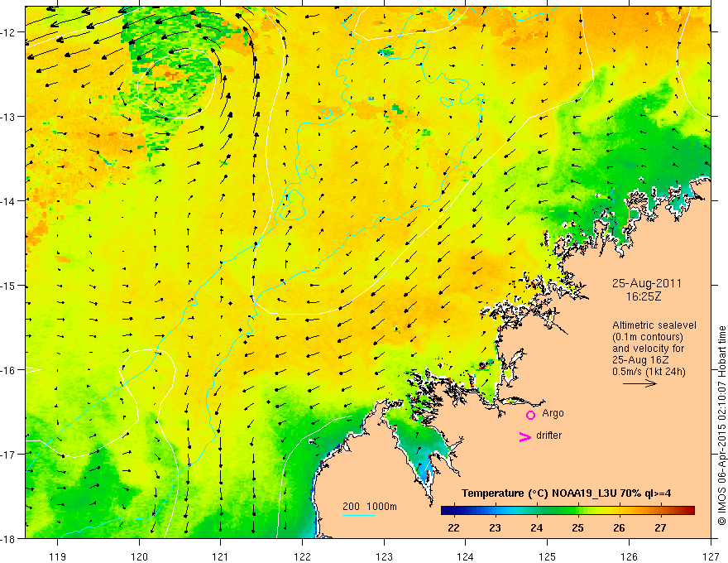Click latitude axis label -15

coord(9,286)
